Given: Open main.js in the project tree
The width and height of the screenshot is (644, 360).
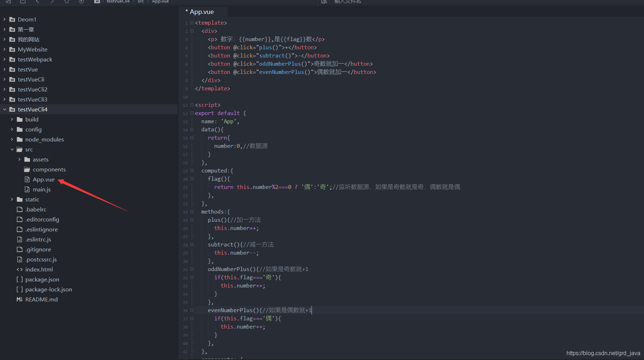Looking at the screenshot, I should (x=42, y=189).
